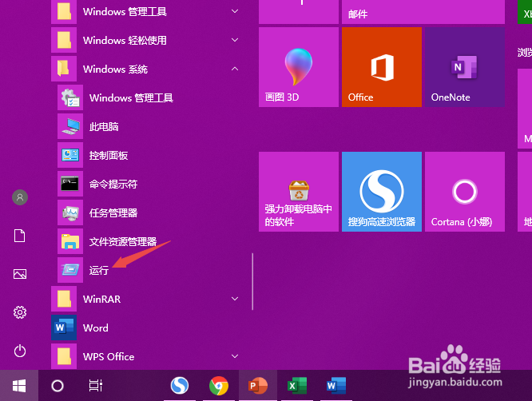This screenshot has width=532, height=401.
Task: Click the app list scrollbar
Action: 252,282
